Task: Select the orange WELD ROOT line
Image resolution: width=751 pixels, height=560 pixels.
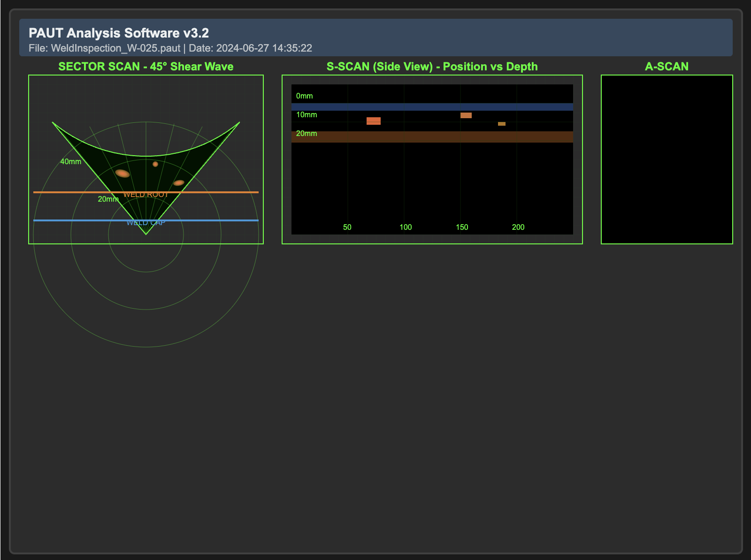Action: [146, 192]
